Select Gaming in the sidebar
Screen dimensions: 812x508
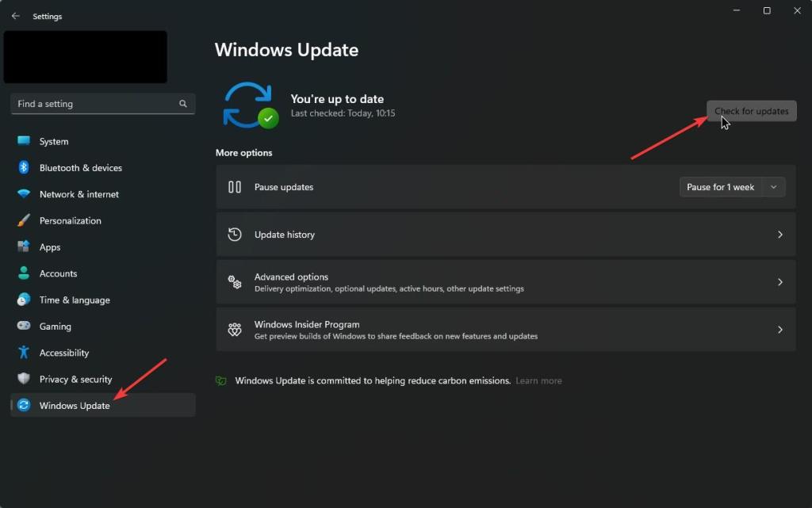click(x=102, y=326)
